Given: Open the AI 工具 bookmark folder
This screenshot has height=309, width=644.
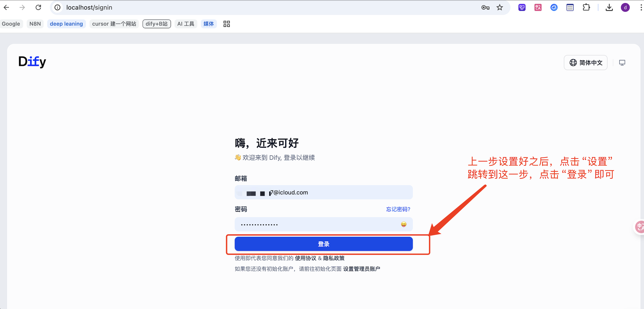Looking at the screenshot, I should [x=186, y=24].
